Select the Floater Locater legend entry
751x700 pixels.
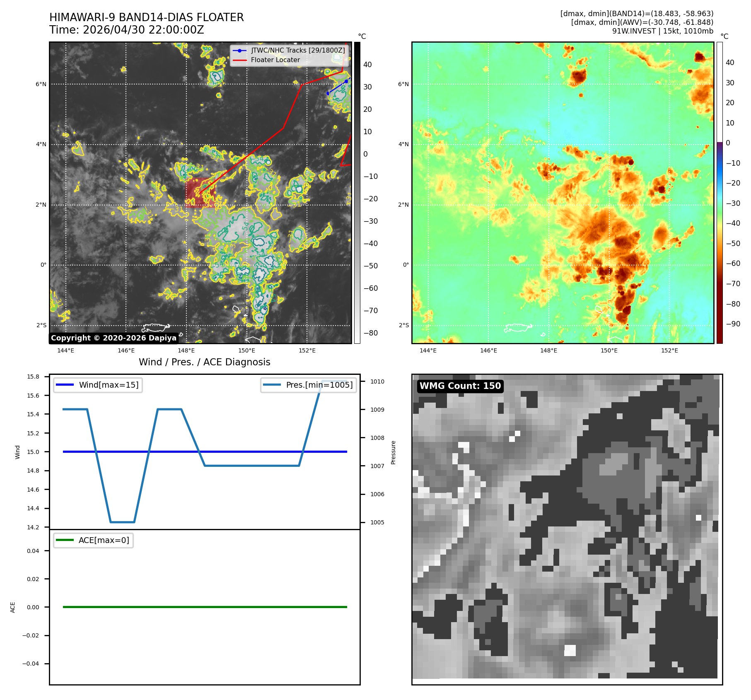[x=266, y=60]
